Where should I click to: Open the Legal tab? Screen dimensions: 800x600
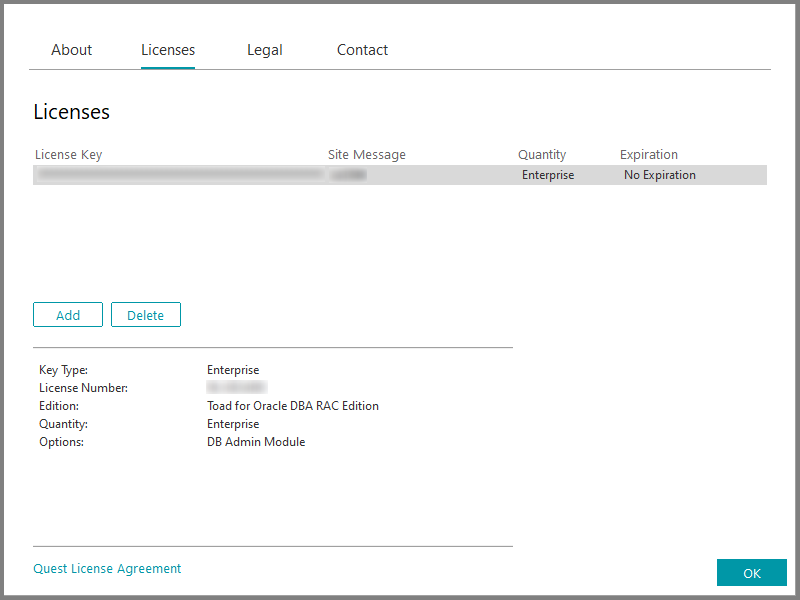[265, 50]
